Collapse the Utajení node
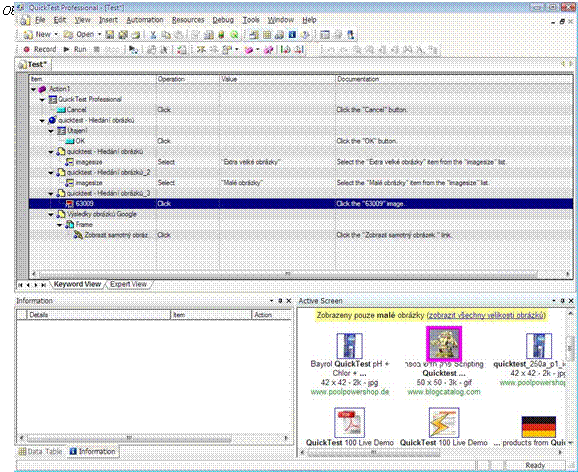 (x=51, y=131)
